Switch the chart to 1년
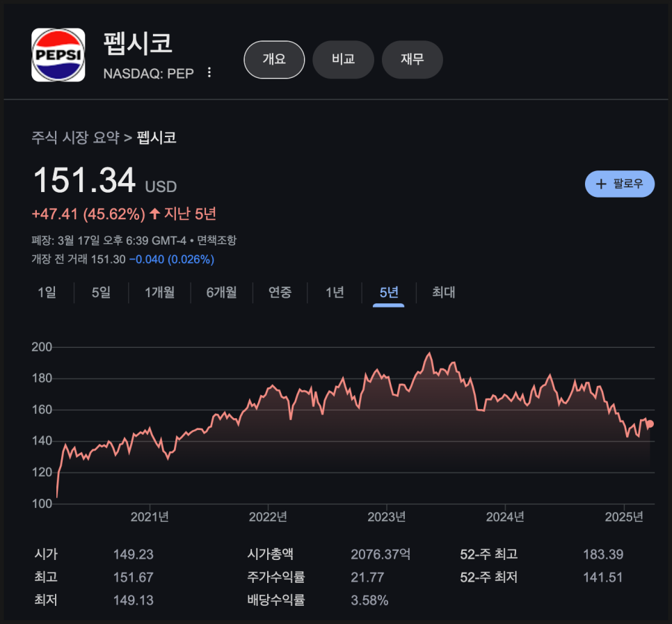The height and width of the screenshot is (624, 672). pyautogui.click(x=335, y=292)
